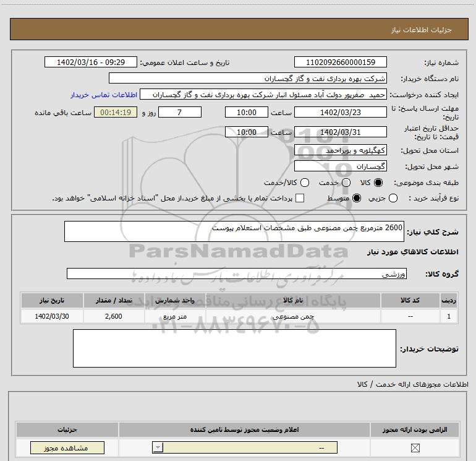Viewport: 476px width, 461px height.
Task: Click row number 1 cell
Action: pyautogui.click(x=449, y=316)
